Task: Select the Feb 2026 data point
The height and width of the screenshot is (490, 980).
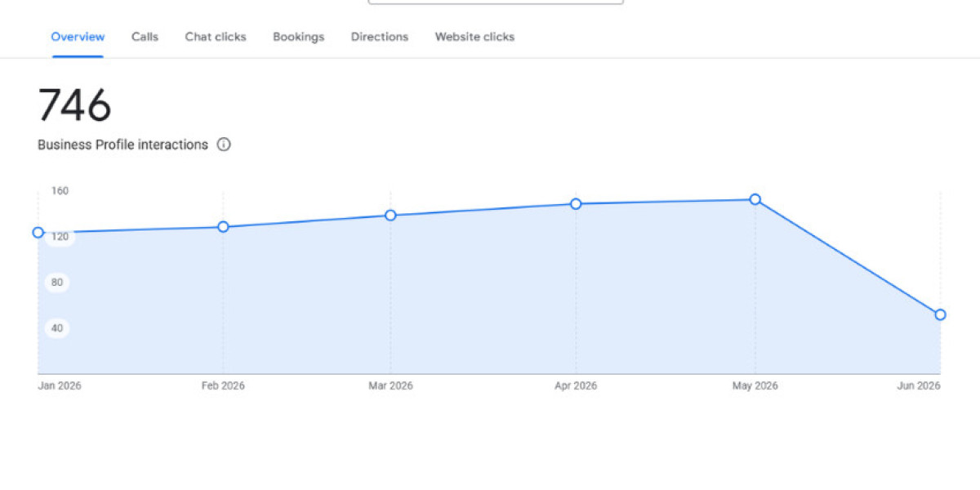Action: pos(223,227)
